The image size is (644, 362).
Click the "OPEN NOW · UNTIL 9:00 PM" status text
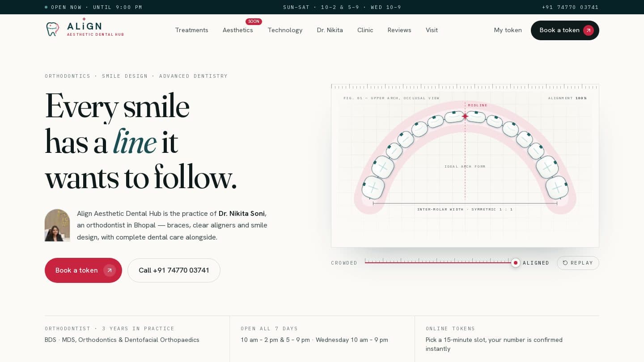click(x=97, y=7)
